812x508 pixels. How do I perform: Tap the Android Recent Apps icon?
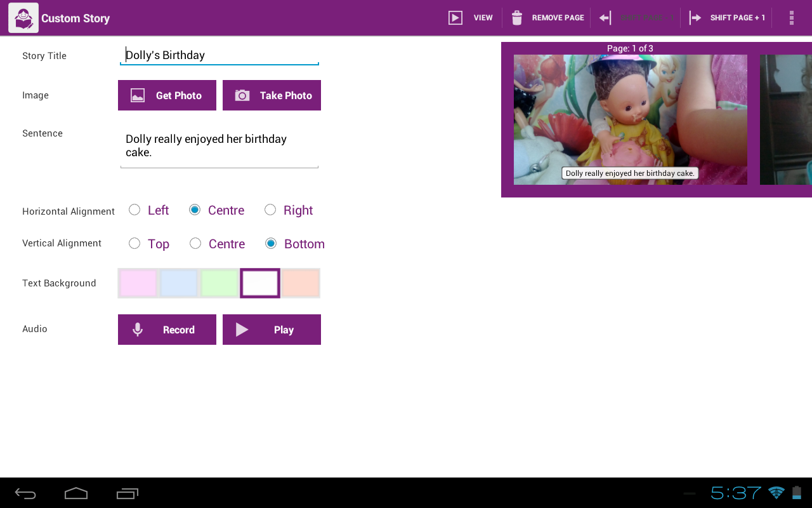(x=128, y=493)
